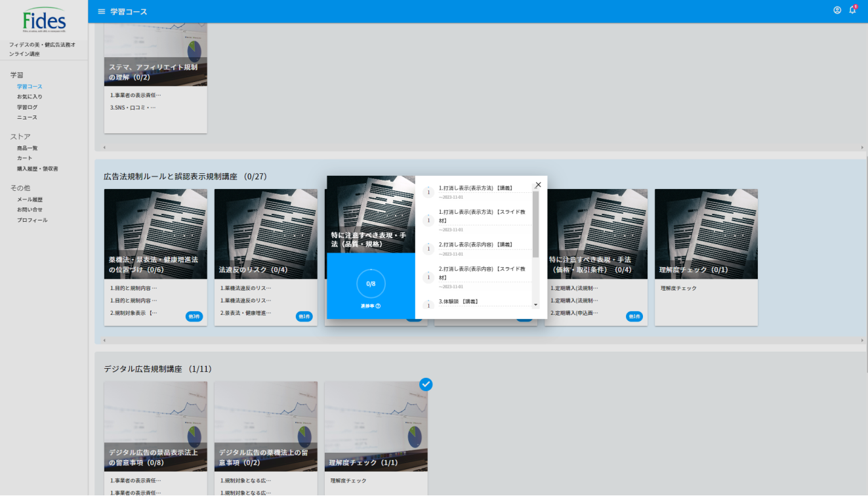Expand 他3件 on 薬機法・景表法・健康増進法 card
Viewport: 868px width, 498px height.
click(x=194, y=316)
